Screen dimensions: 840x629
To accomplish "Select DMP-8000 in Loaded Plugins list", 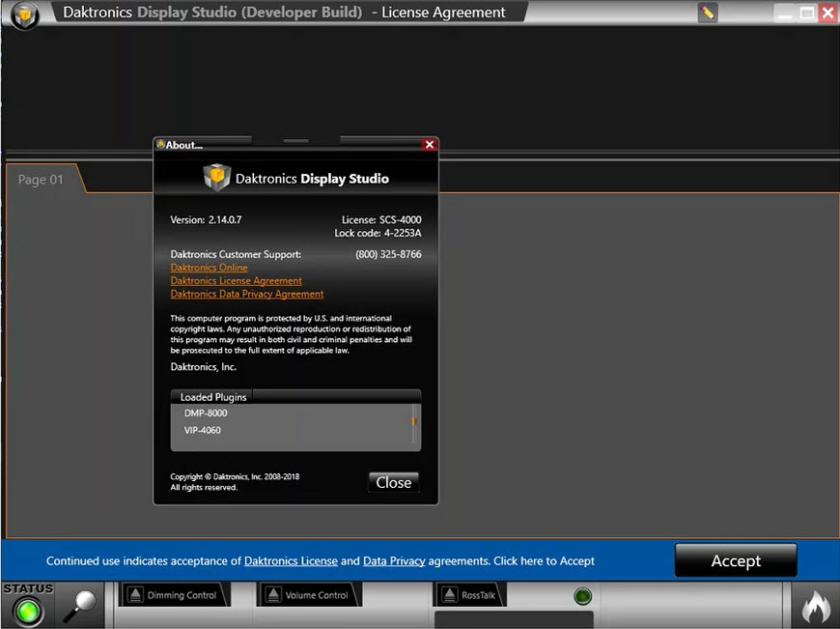I will tap(204, 413).
